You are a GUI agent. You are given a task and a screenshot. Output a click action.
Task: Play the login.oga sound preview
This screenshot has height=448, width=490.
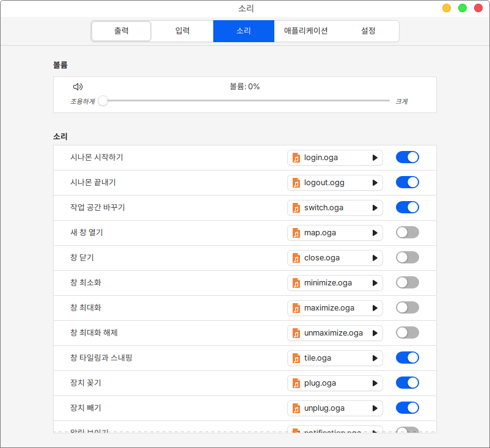(375, 158)
